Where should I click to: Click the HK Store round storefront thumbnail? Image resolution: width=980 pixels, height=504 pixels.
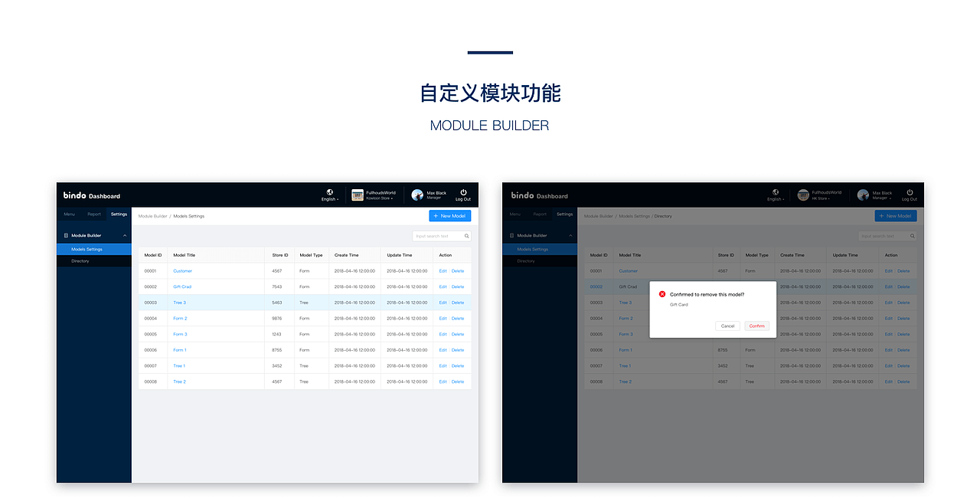pos(803,195)
